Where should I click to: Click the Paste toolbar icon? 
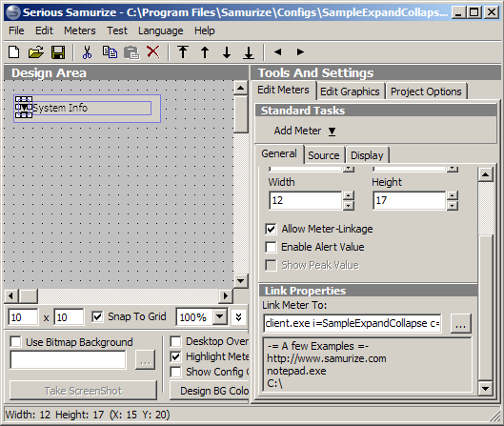tap(131, 52)
